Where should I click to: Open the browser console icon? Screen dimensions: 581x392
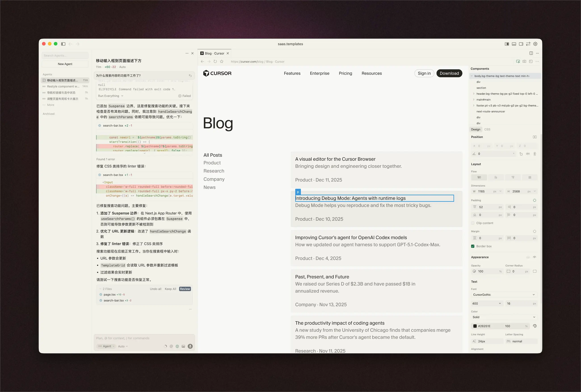pyautogui.click(x=531, y=61)
